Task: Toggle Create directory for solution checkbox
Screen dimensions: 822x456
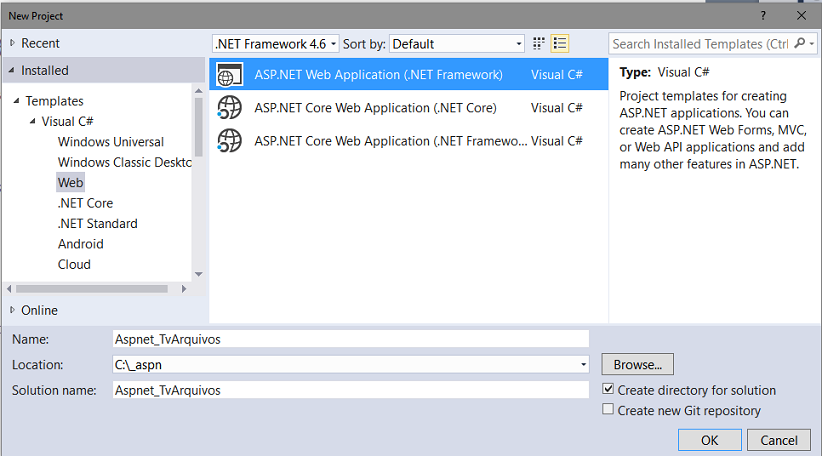Action: point(608,389)
